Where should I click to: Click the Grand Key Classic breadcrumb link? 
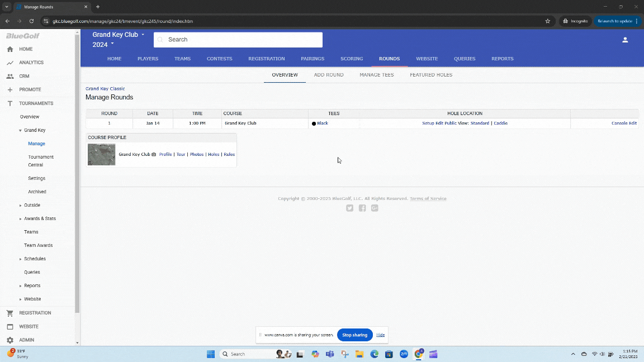[x=105, y=89]
